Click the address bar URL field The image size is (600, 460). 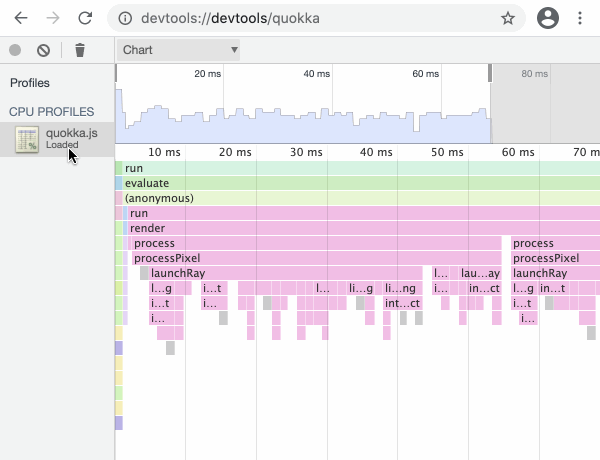[300, 18]
